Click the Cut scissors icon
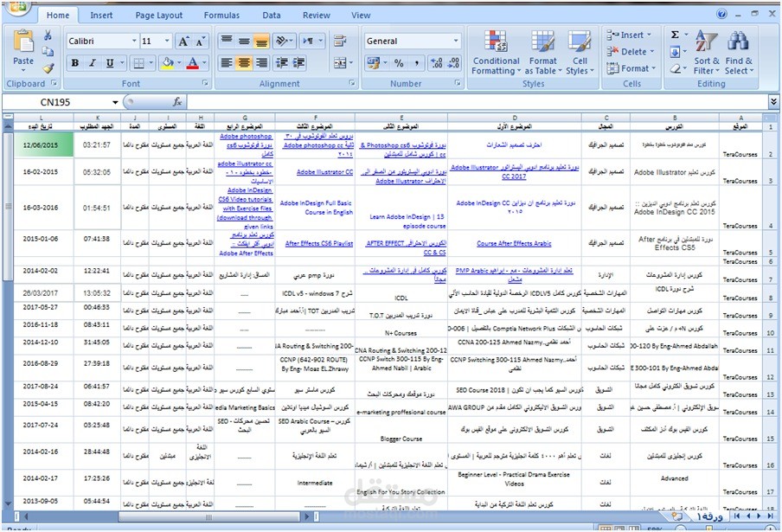Screen dimensions: 782x532 pos(48,35)
